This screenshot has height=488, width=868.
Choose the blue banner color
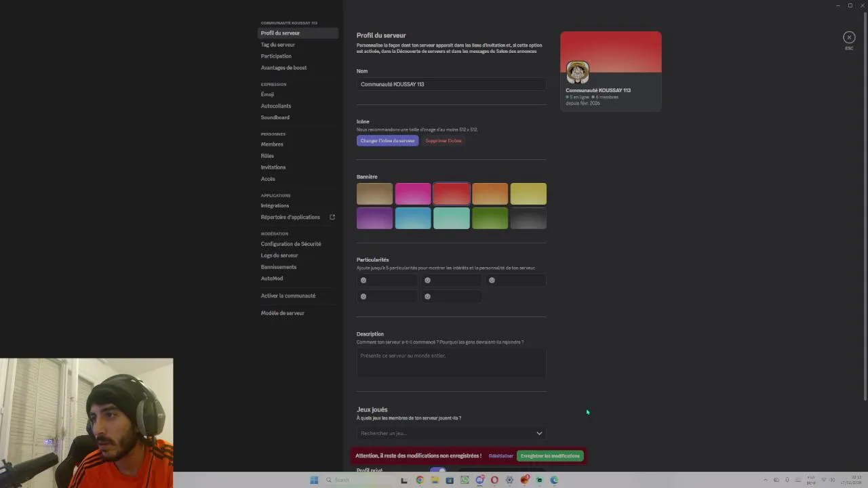413,218
